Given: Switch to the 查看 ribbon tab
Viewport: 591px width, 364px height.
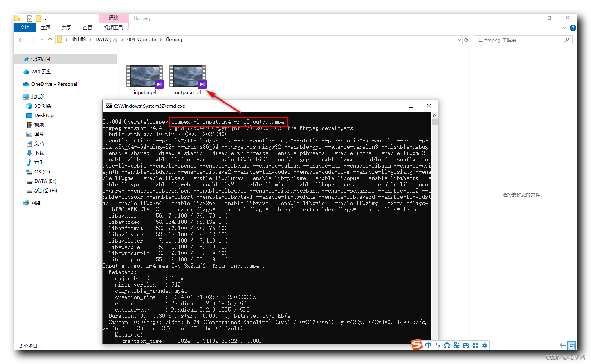Looking at the screenshot, I should pyautogui.click(x=87, y=27).
